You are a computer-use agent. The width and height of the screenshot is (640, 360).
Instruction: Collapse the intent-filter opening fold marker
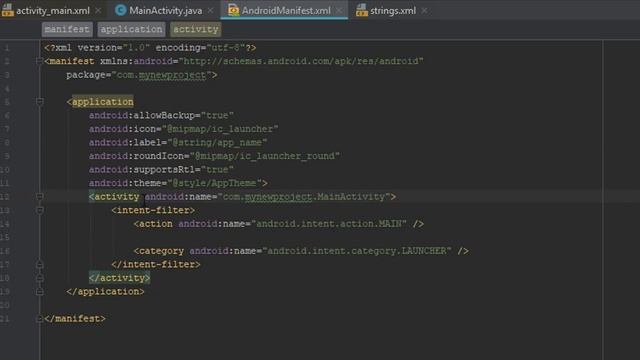coord(40,210)
